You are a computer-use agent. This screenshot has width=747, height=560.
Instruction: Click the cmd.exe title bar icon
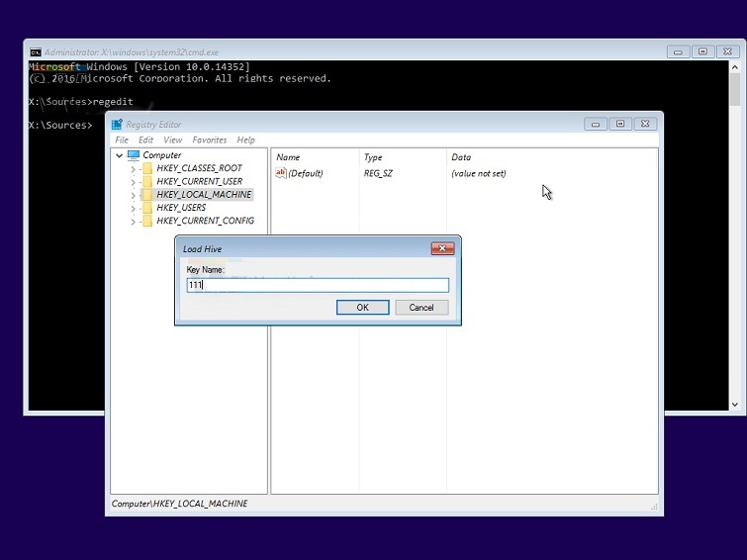[x=35, y=51]
